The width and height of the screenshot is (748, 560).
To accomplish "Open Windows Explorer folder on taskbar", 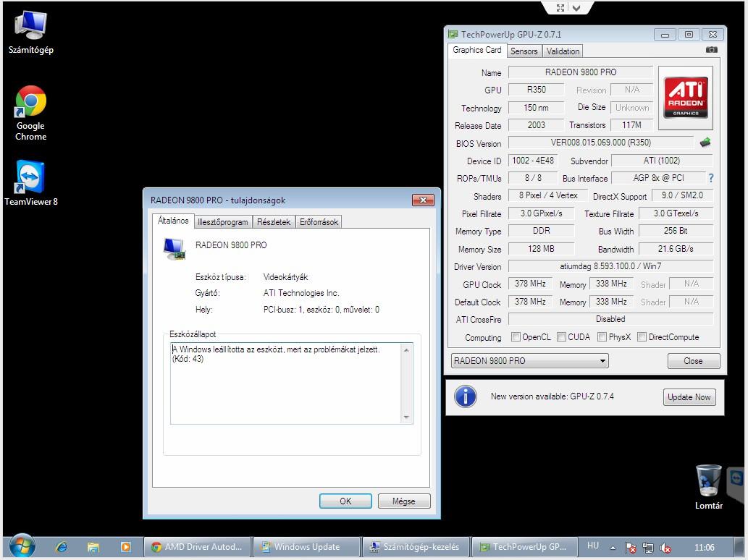I will pos(93,547).
